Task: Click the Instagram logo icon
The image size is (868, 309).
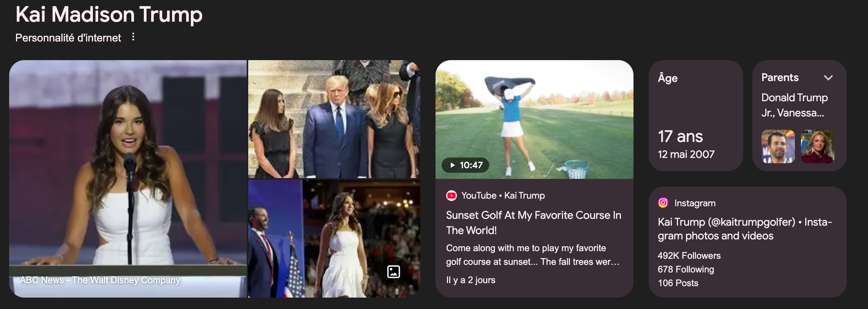Action: pyautogui.click(x=663, y=203)
